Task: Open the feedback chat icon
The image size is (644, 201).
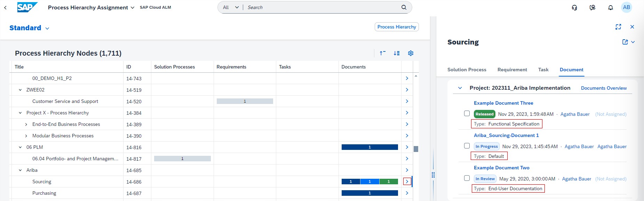Action: [x=593, y=7]
